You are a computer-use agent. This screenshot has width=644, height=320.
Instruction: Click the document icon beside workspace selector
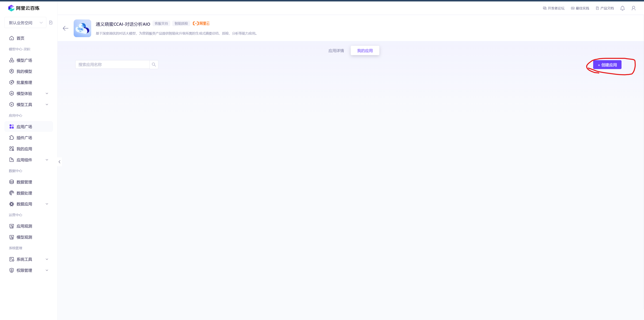click(x=51, y=22)
